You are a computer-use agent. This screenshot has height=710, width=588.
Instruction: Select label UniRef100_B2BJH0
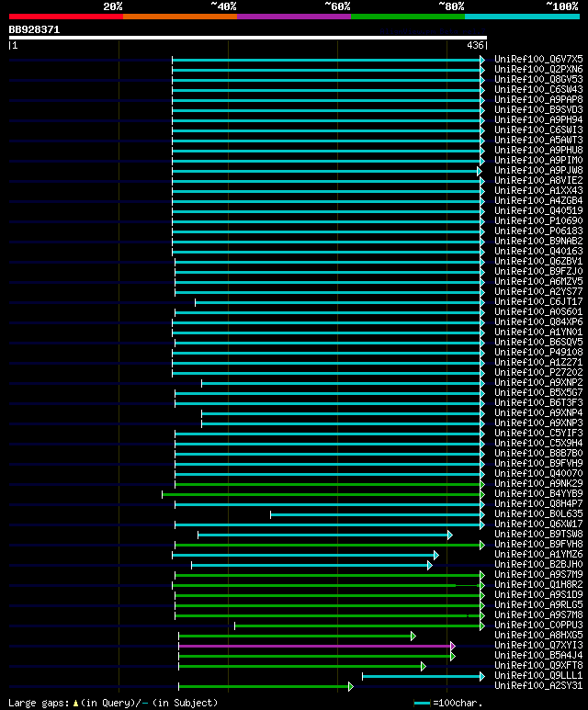538,565
